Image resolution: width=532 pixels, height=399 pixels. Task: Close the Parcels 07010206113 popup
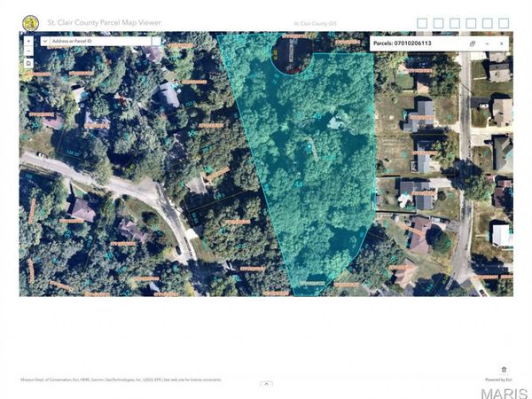(501, 43)
